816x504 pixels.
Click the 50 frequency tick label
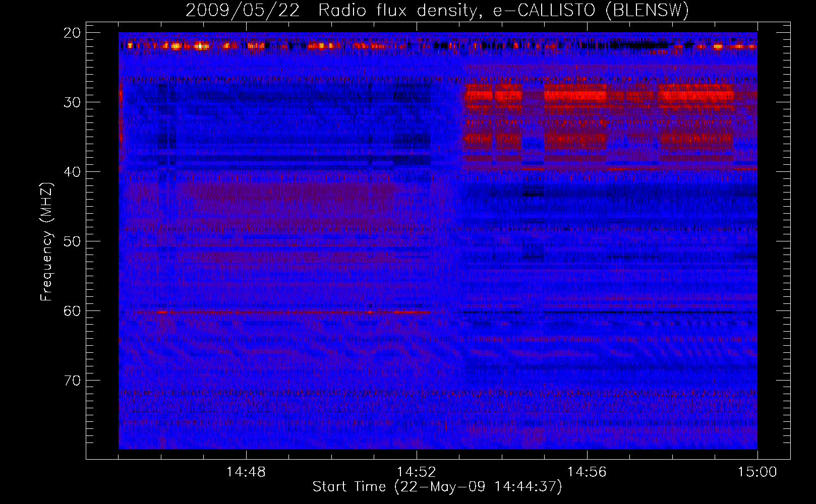(x=72, y=241)
